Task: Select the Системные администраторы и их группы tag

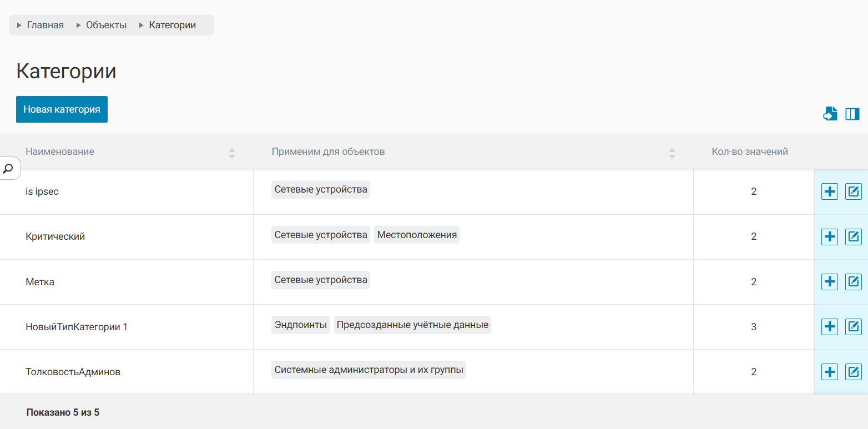Action: pos(369,370)
